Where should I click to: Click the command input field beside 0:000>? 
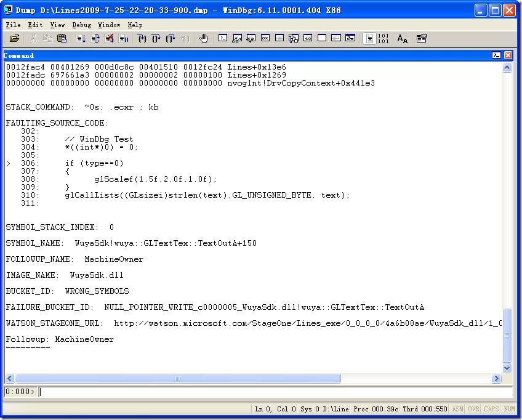tap(276, 392)
